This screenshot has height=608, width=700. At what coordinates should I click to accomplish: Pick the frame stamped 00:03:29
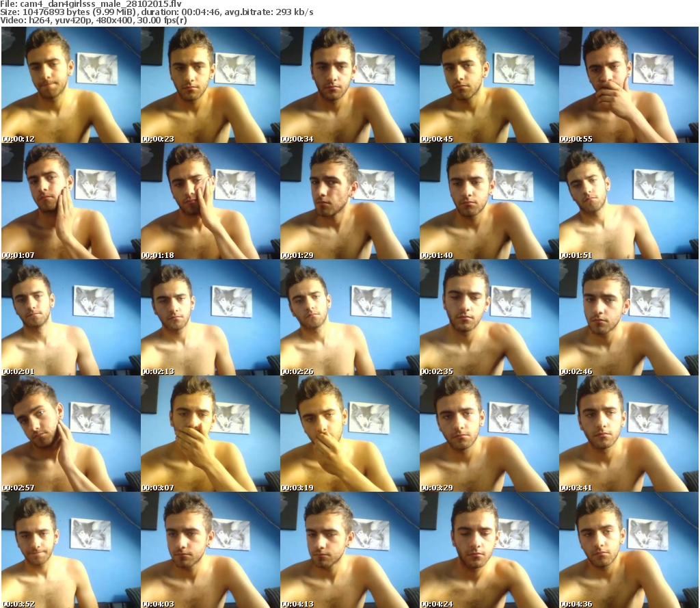point(489,434)
